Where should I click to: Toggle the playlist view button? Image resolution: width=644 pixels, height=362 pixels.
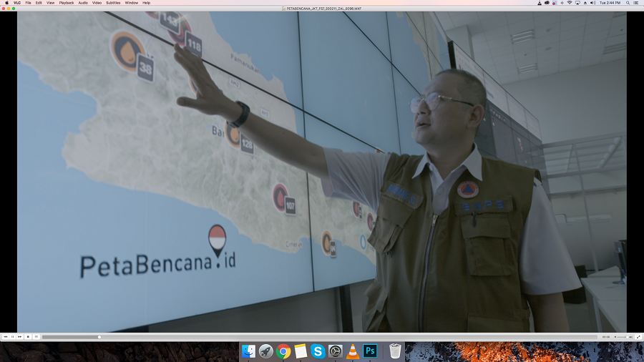pyautogui.click(x=36, y=336)
